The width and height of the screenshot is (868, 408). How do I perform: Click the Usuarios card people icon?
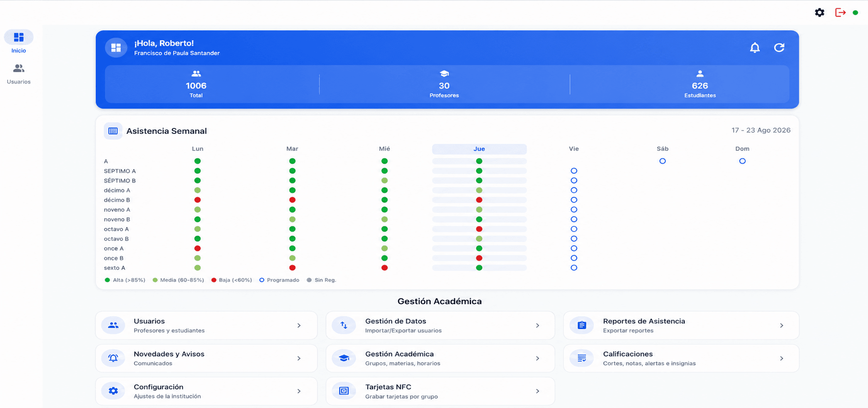113,325
